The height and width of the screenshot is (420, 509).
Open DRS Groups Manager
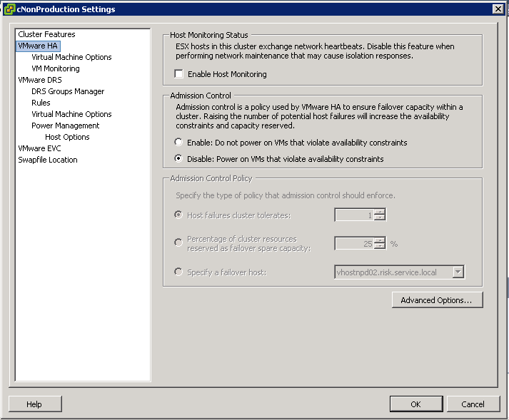pos(68,91)
